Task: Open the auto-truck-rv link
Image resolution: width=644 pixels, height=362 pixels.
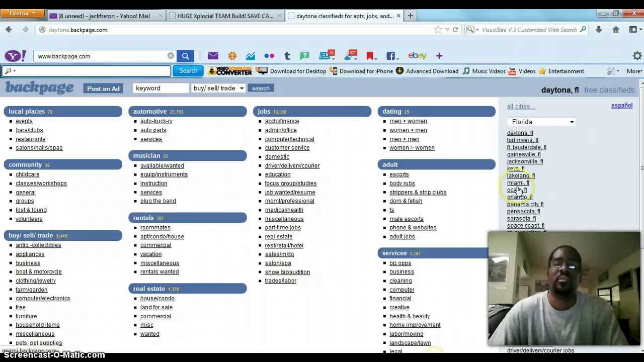Action: [156, 121]
